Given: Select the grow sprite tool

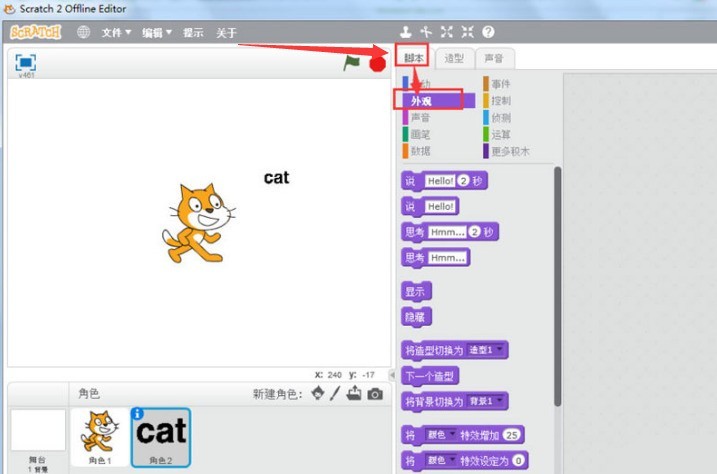Looking at the screenshot, I should [447, 32].
